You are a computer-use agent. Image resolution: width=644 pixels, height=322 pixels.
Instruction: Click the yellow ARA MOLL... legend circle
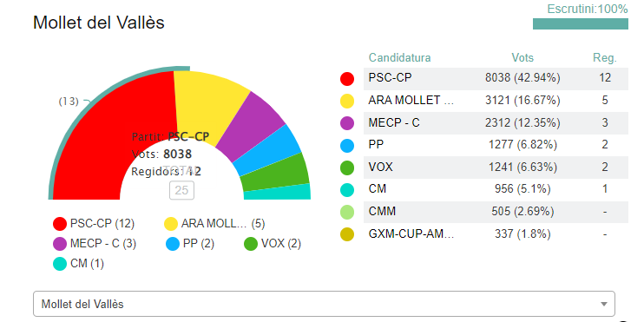(x=171, y=224)
